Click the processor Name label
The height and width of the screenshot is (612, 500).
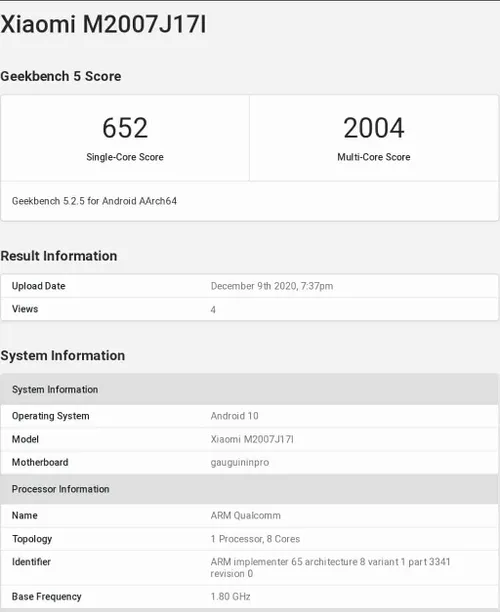point(24,515)
